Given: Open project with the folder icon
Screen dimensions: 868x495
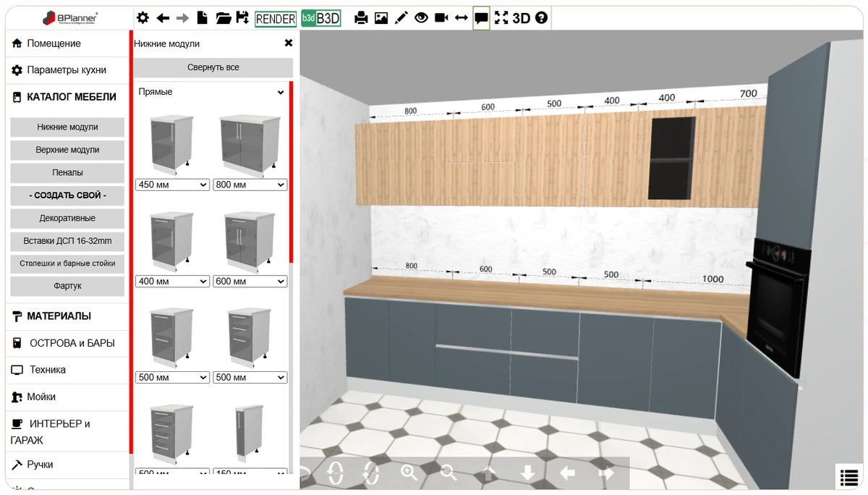Looking at the screenshot, I should tap(224, 18).
